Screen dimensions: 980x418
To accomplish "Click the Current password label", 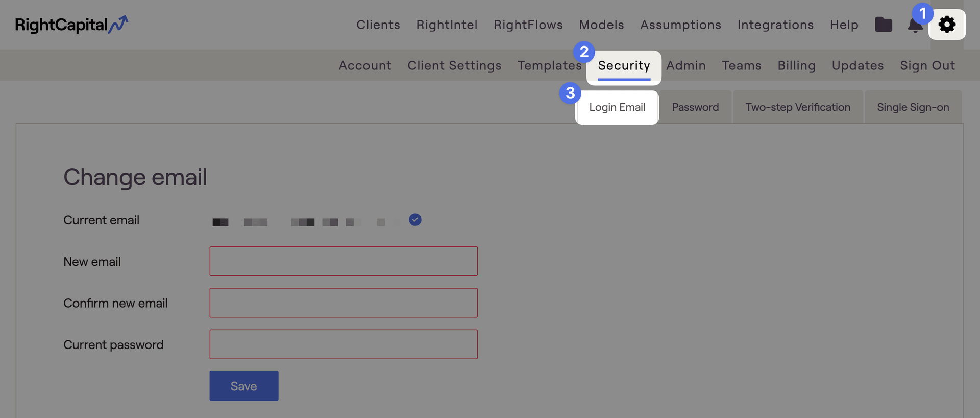I will pyautogui.click(x=113, y=345).
